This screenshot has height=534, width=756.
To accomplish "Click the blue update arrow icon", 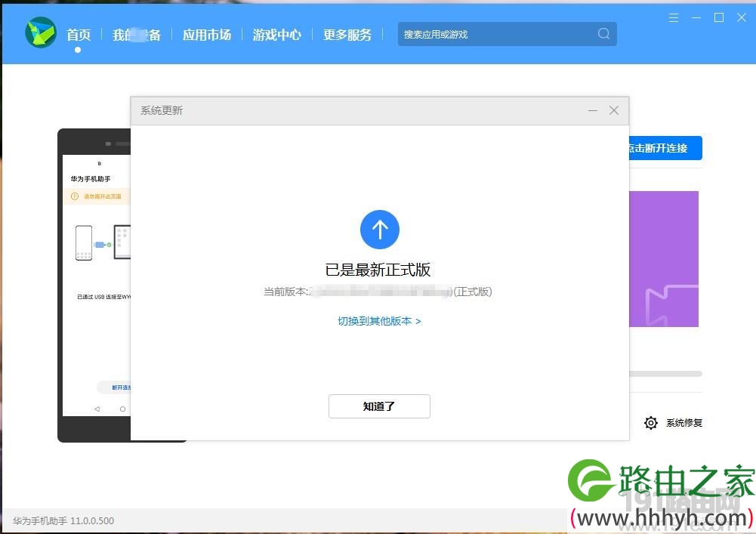I will click(380, 230).
